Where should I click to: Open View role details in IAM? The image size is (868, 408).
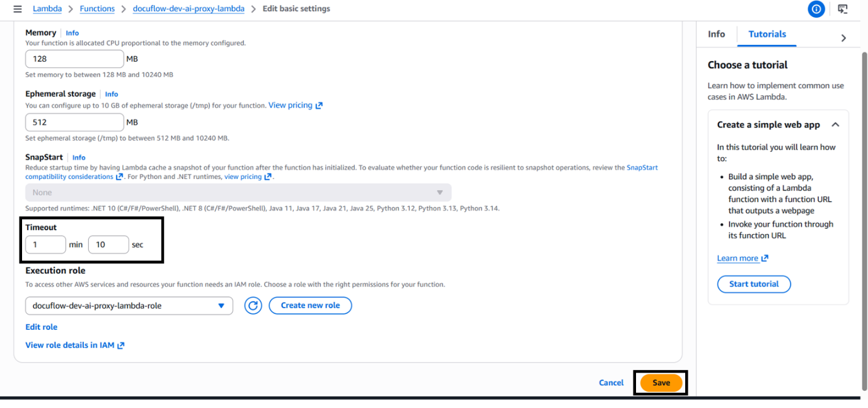click(69, 346)
